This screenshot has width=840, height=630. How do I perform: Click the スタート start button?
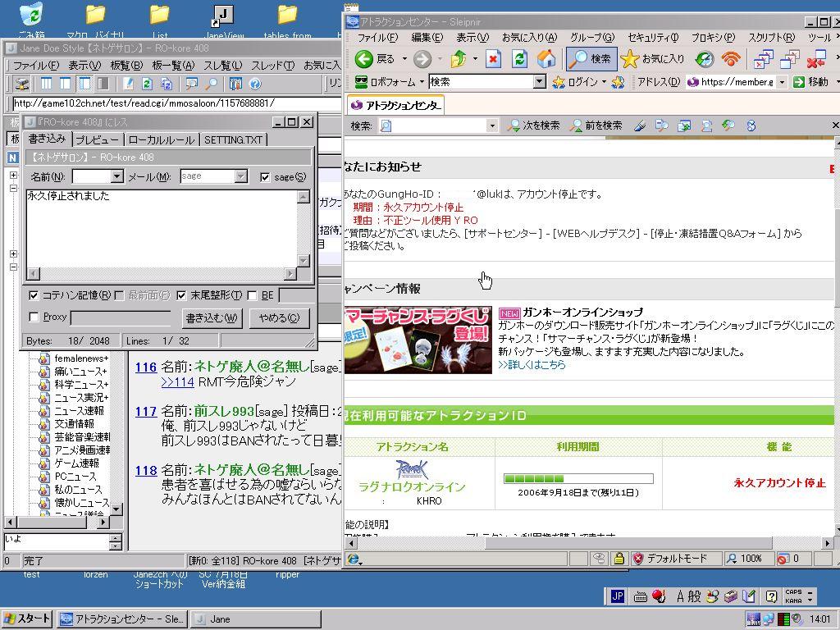[26, 619]
